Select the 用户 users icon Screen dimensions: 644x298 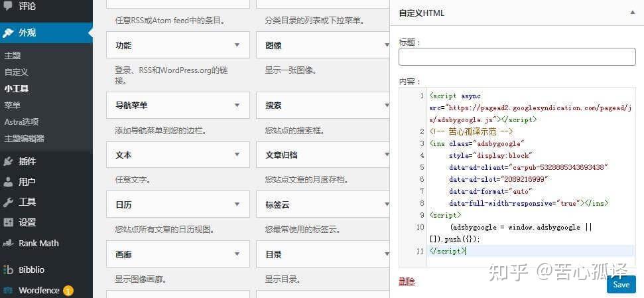point(8,182)
